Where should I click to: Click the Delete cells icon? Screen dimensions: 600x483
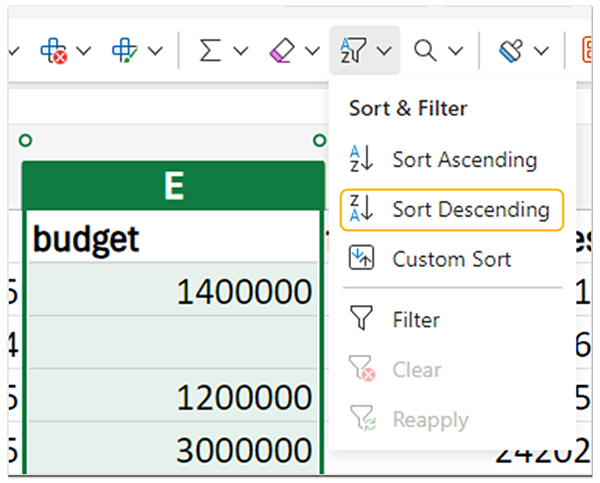click(53, 50)
